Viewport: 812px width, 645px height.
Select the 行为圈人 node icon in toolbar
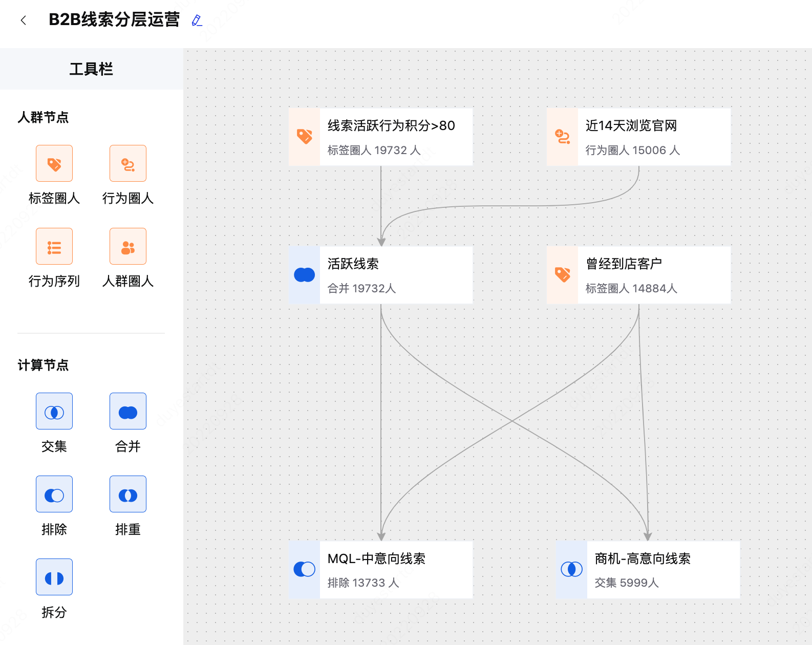point(128,163)
